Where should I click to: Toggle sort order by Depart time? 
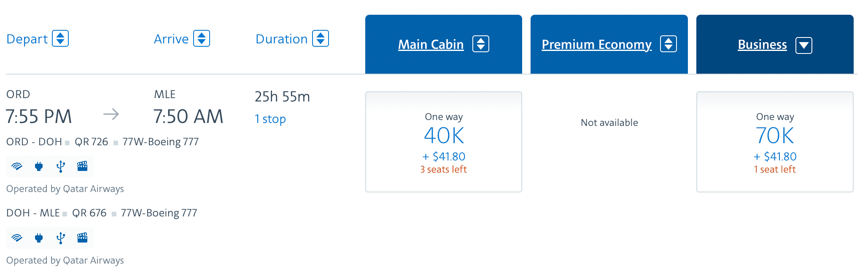[60, 39]
